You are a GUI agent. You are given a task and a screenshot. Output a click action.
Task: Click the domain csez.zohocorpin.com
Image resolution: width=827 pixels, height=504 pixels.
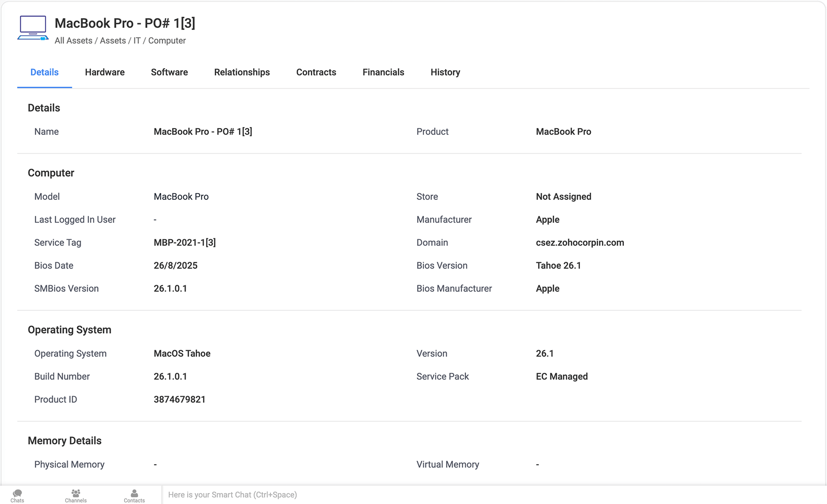click(580, 242)
